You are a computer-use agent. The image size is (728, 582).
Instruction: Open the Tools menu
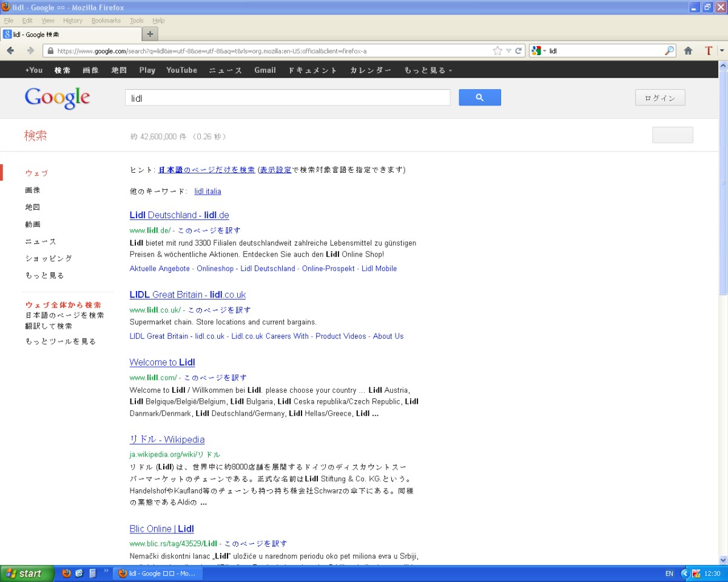(136, 21)
